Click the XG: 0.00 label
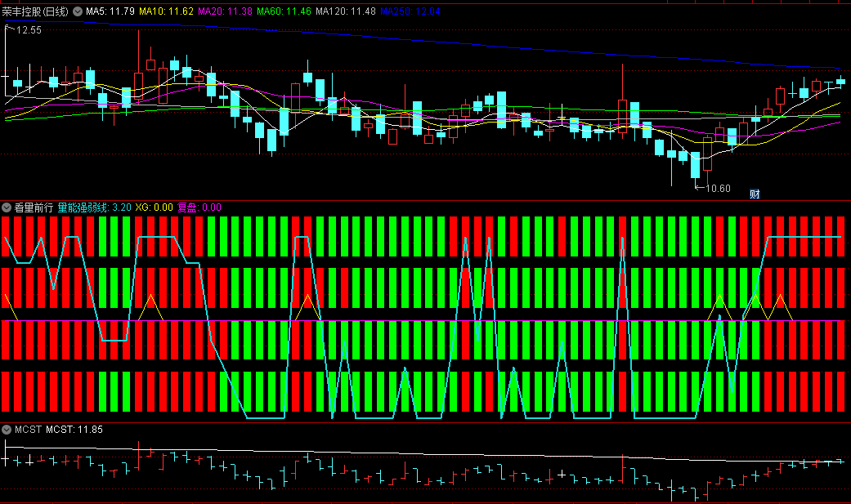The width and height of the screenshot is (851, 504). pyautogui.click(x=155, y=207)
